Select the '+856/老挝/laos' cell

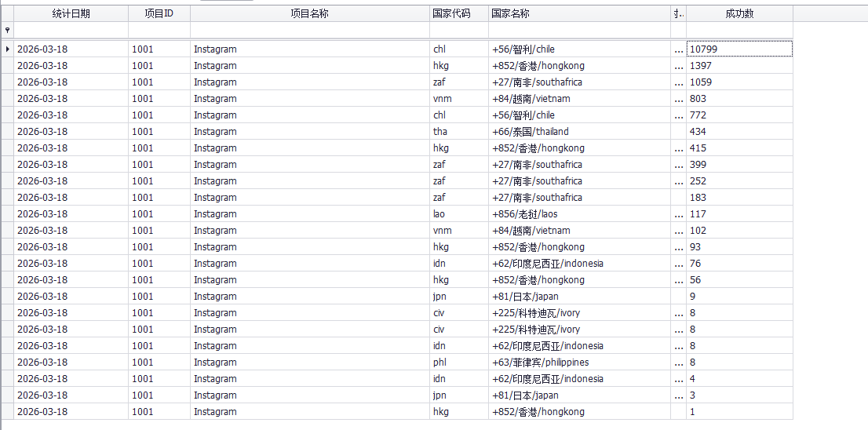coord(580,214)
